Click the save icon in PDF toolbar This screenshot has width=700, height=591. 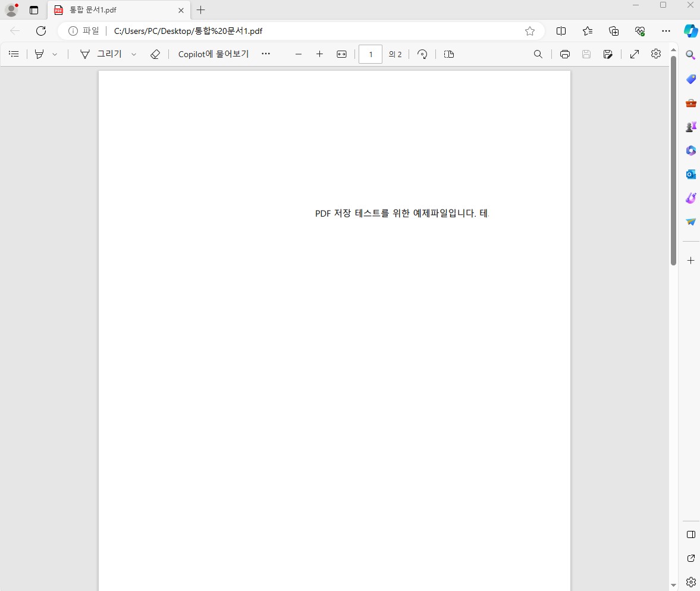tap(586, 54)
